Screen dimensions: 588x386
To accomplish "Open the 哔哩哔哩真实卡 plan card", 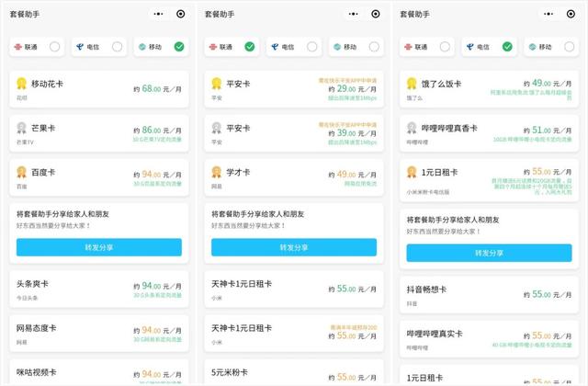I will tap(489, 339).
